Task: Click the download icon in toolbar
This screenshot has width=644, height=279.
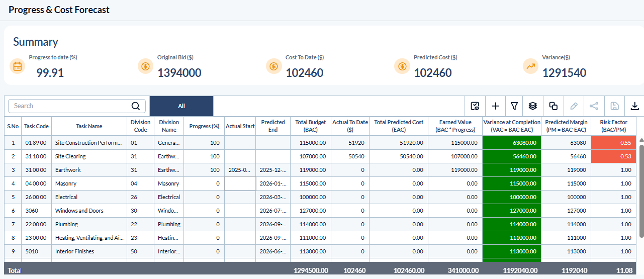Action: pos(634,106)
